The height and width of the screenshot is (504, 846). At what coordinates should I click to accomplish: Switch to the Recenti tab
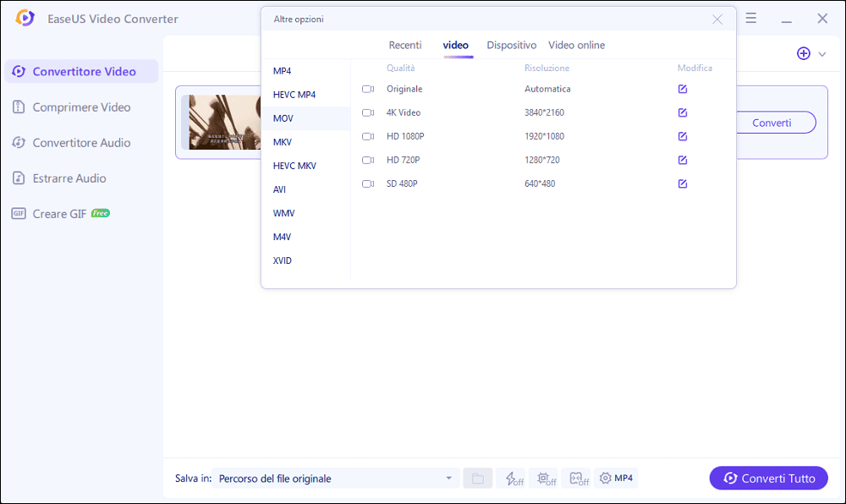405,46
